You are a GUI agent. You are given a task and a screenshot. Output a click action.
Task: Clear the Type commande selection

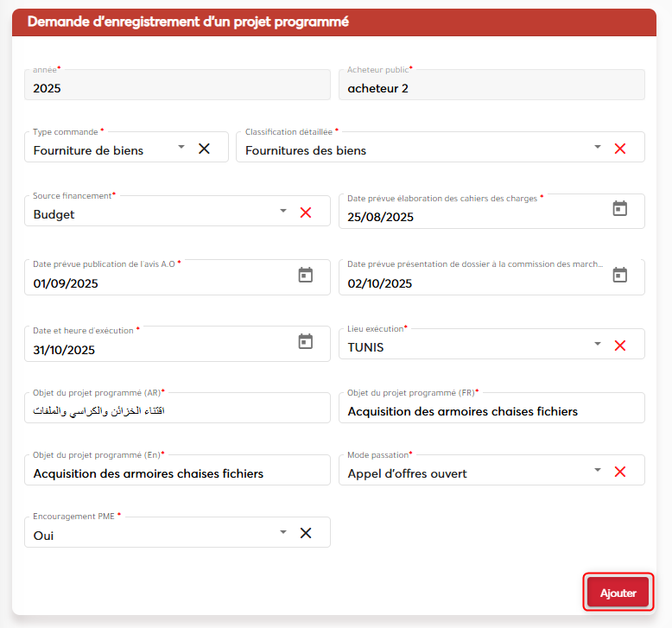[205, 149]
